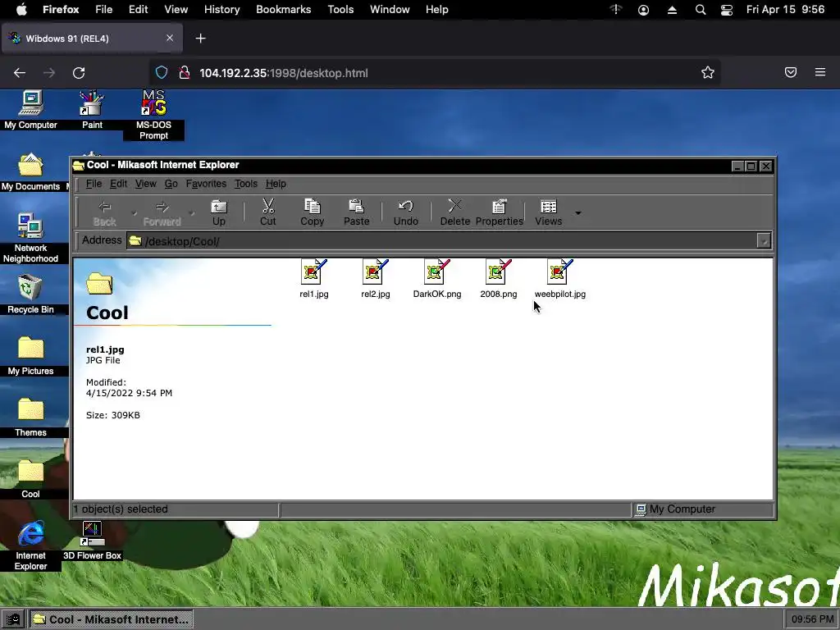Select the My Documents folder icon

[x=30, y=171]
